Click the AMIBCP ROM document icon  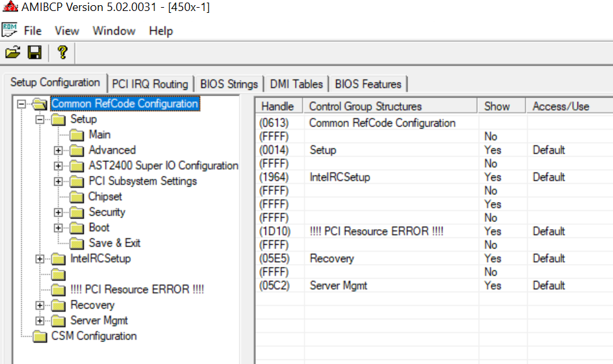point(10,30)
